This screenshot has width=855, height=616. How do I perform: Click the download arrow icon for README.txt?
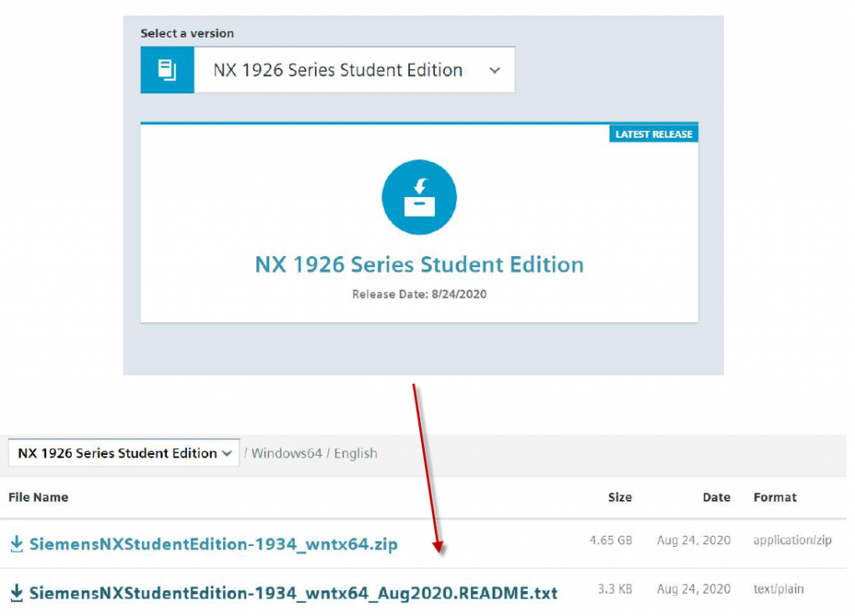point(17,593)
